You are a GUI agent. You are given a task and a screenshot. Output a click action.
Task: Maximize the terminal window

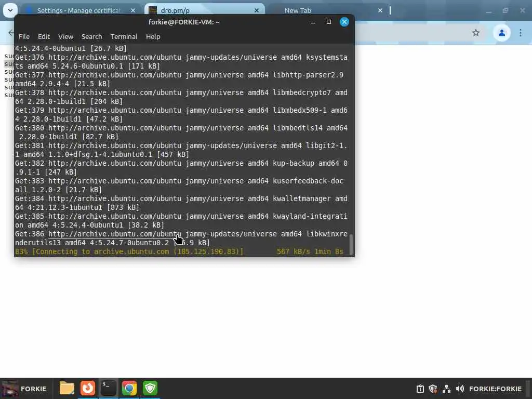click(x=328, y=22)
